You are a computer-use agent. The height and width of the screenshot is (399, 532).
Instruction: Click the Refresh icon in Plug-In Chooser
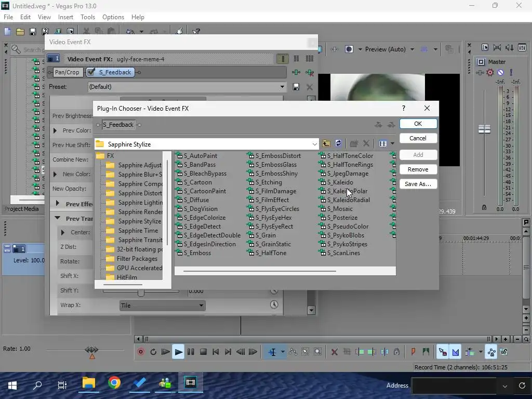338,143
